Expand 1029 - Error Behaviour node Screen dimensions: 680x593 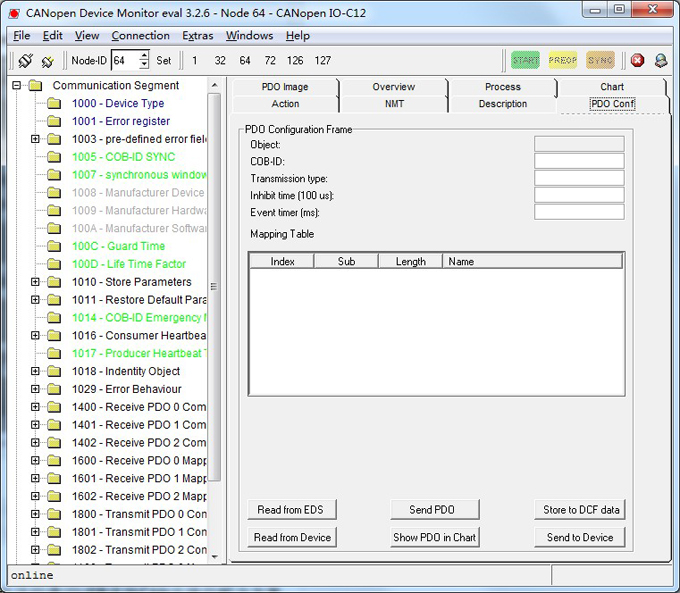[35, 389]
